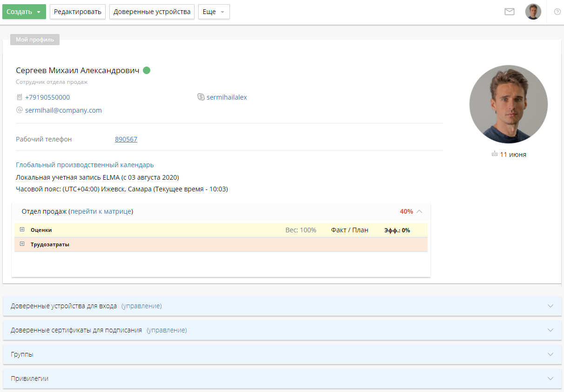Expand the Трудозатраты row plus icon
The height and width of the screenshot is (392, 564).
(x=22, y=244)
